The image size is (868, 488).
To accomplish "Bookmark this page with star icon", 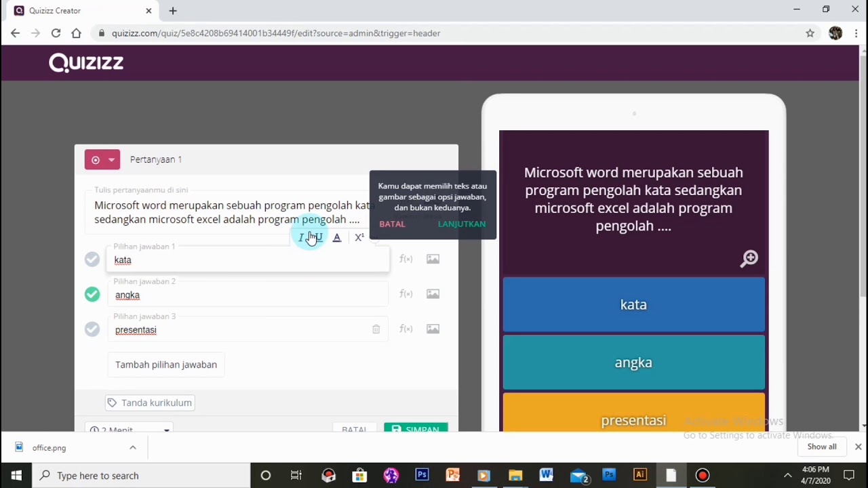I will click(x=810, y=33).
